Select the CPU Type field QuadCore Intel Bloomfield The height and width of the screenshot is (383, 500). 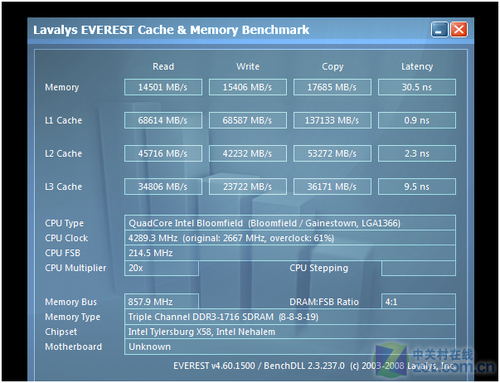[x=290, y=223]
